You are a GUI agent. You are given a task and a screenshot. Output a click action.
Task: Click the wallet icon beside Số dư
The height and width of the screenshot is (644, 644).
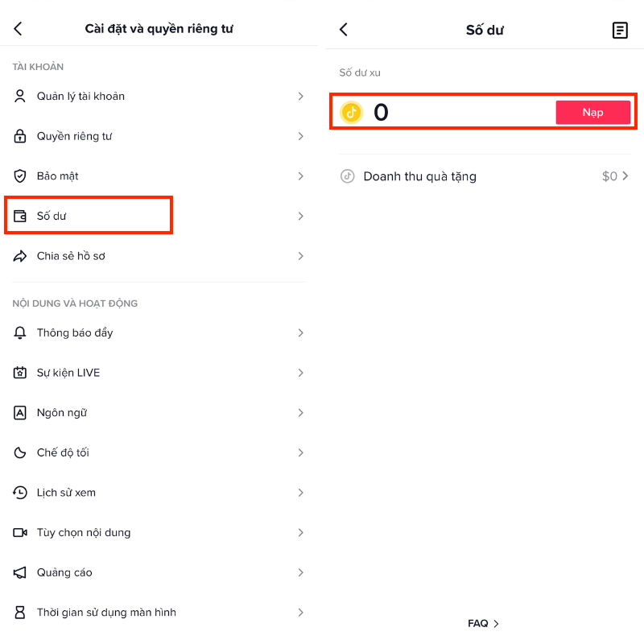click(x=19, y=215)
